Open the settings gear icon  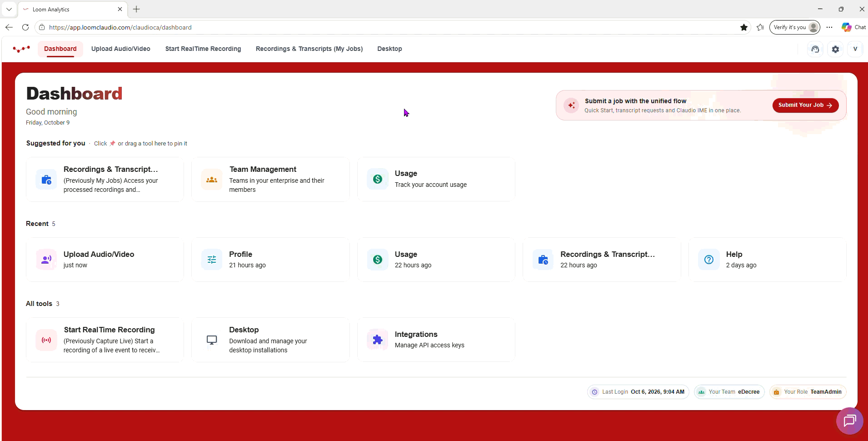tap(835, 49)
